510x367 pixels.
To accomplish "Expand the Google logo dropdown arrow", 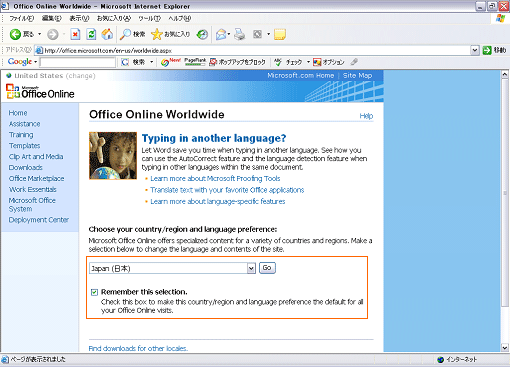I will 35,62.
